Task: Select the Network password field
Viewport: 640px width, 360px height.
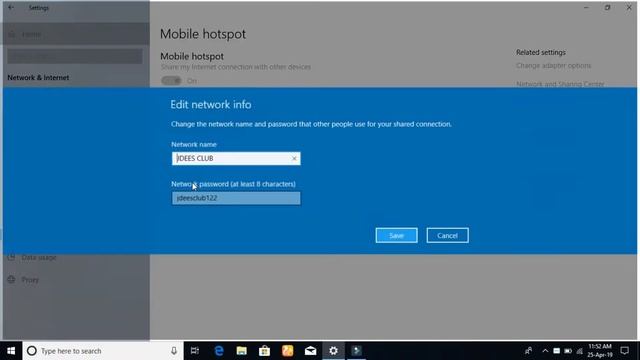Action: (x=236, y=198)
